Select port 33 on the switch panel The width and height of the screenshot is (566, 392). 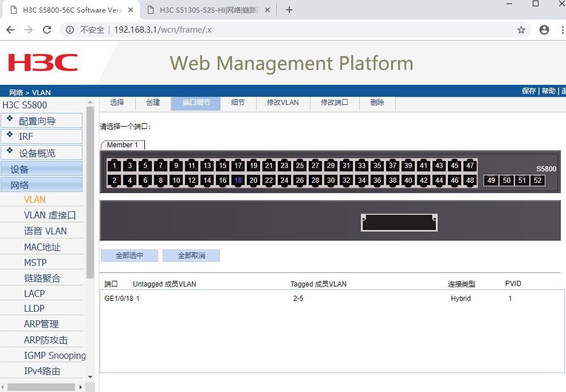pyautogui.click(x=361, y=165)
